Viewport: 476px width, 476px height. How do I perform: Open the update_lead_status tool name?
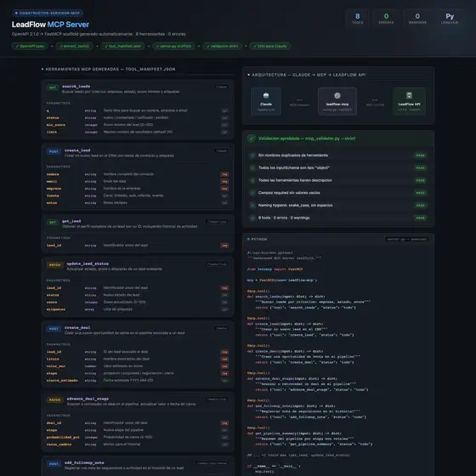pos(88,263)
